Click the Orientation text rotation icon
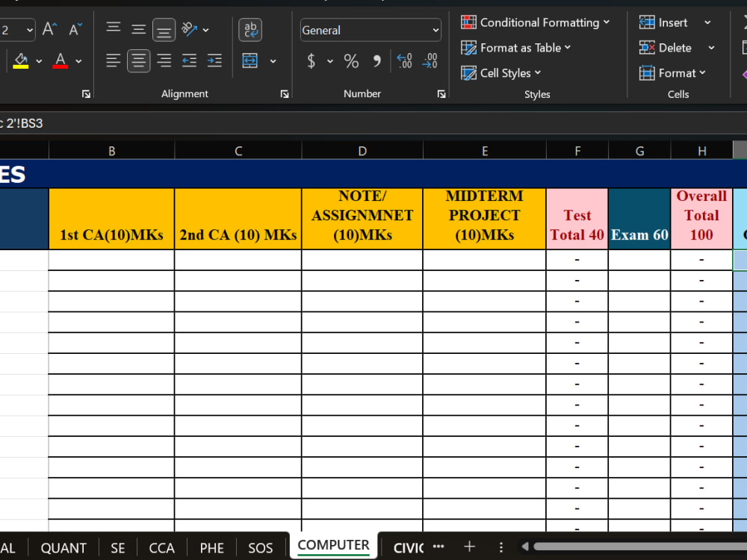 pyautogui.click(x=190, y=30)
